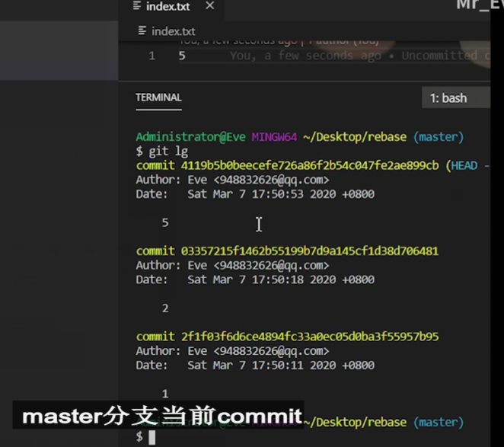Click 'Administrator@Eve' in the top prompt

pyautogui.click(x=190, y=137)
